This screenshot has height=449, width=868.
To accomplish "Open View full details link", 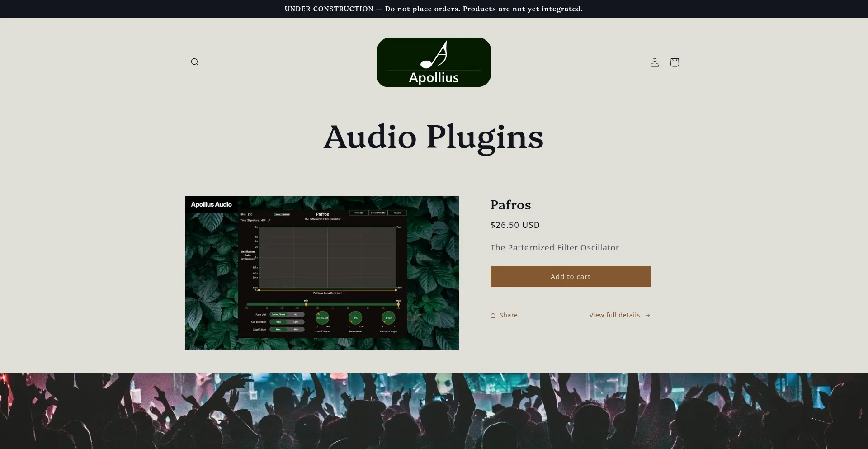I will pyautogui.click(x=620, y=315).
